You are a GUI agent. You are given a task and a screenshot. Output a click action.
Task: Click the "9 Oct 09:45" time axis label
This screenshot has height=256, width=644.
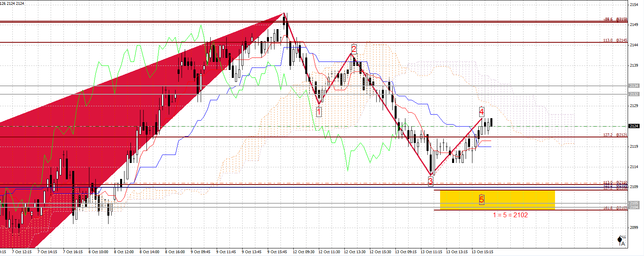click(x=200, y=252)
